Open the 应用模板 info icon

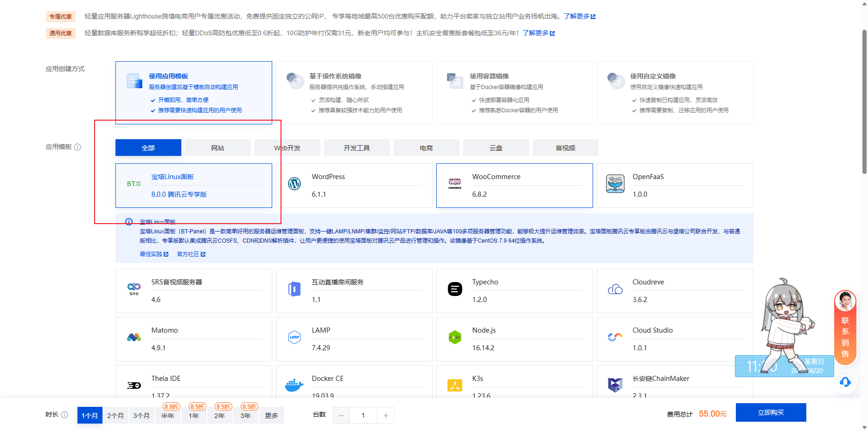coord(78,147)
